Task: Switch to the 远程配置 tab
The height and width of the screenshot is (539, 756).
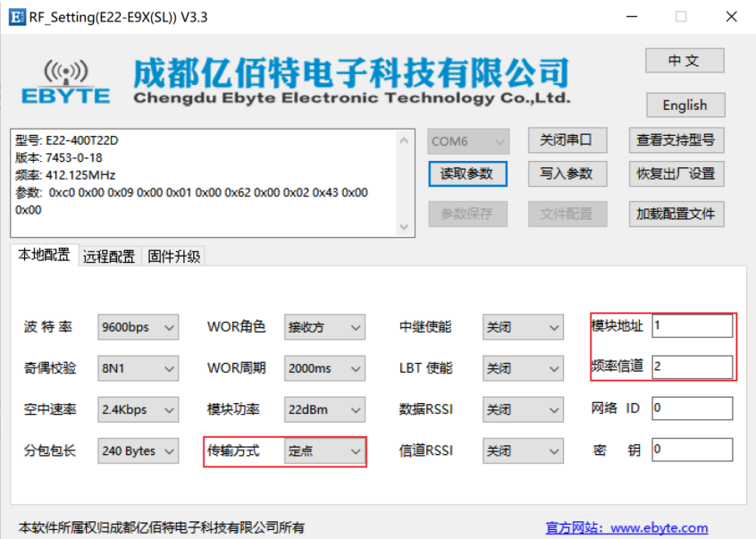Action: [x=109, y=257]
